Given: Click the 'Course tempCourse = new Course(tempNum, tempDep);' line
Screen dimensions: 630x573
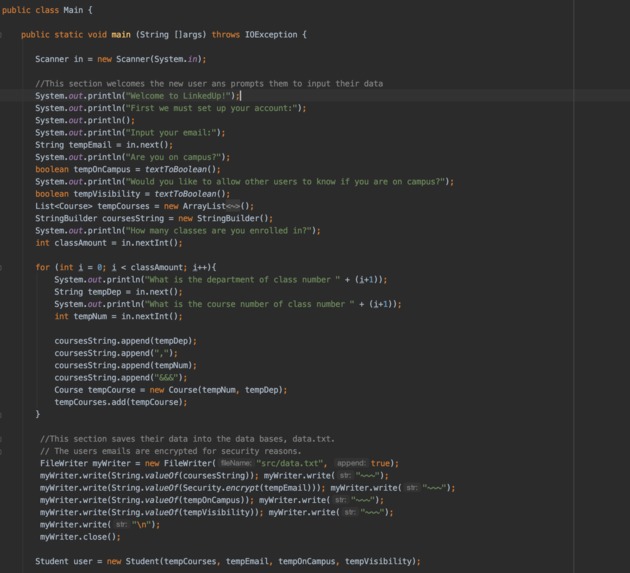Looking at the screenshot, I should coord(171,390).
